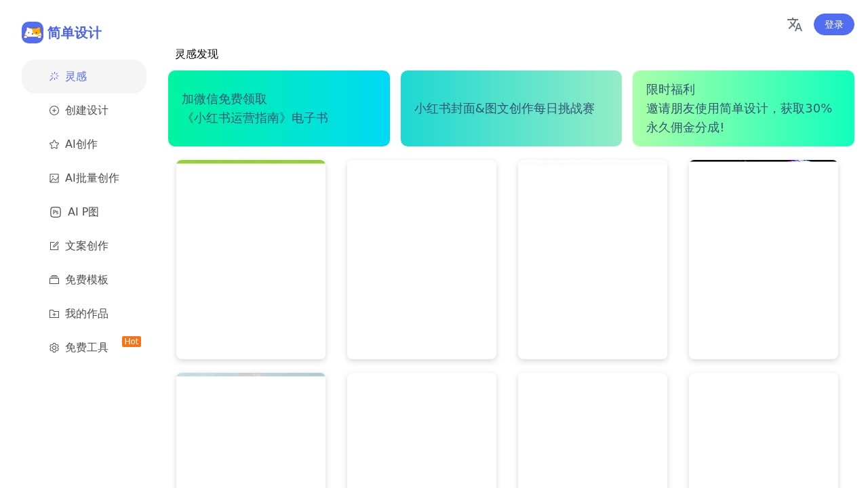
Task: Select the AI P图 (Ps) tool in sidebar
Action: tap(56, 212)
